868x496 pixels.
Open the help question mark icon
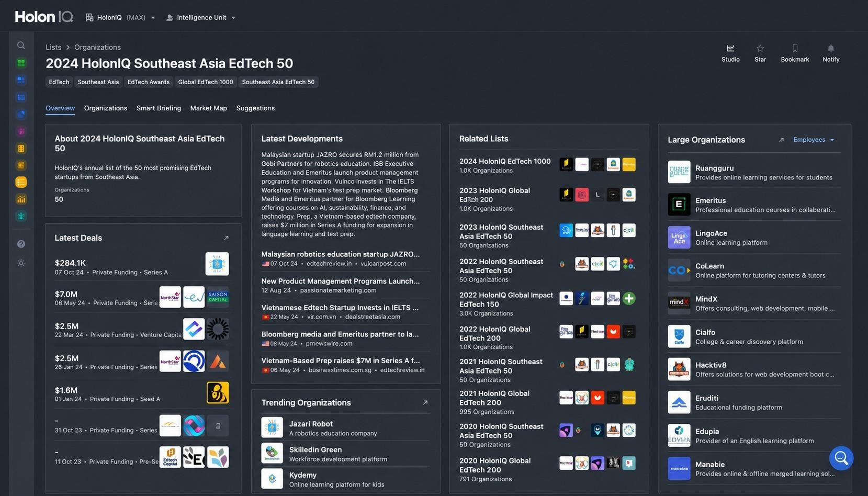click(x=21, y=244)
